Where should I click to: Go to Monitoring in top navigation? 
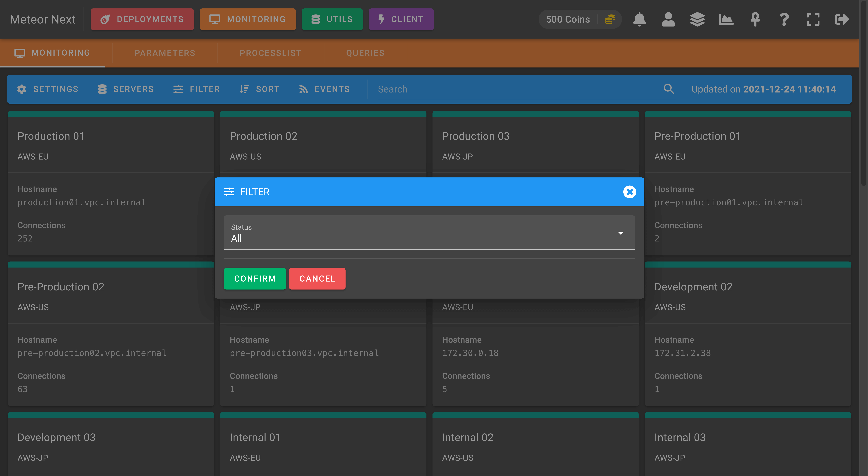tap(247, 19)
